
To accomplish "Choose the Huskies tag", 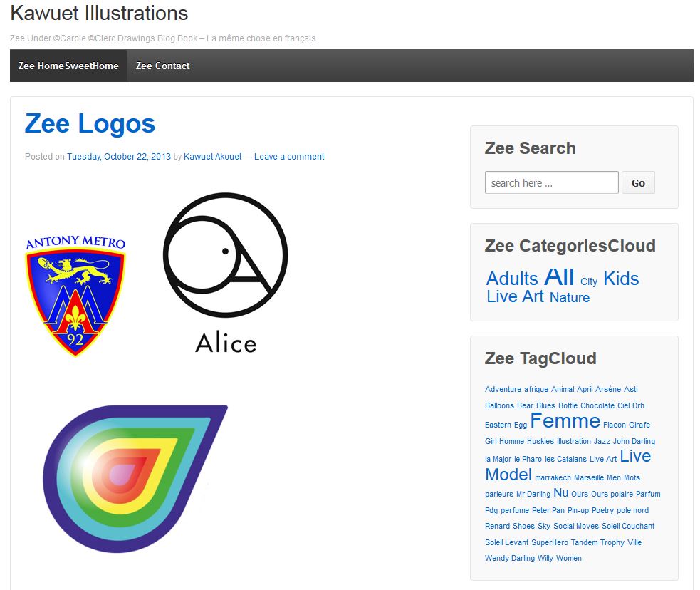I will click(540, 441).
